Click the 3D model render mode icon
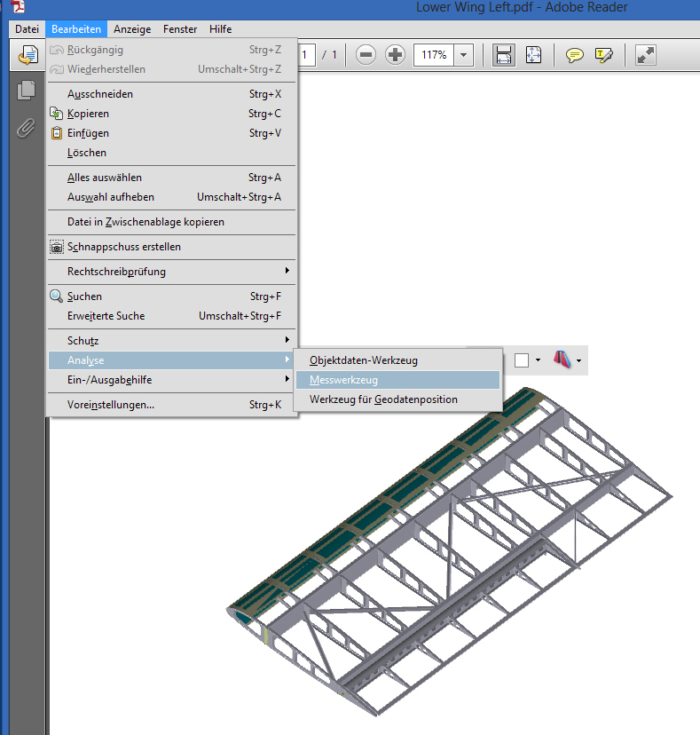700x735 pixels. tap(562, 360)
